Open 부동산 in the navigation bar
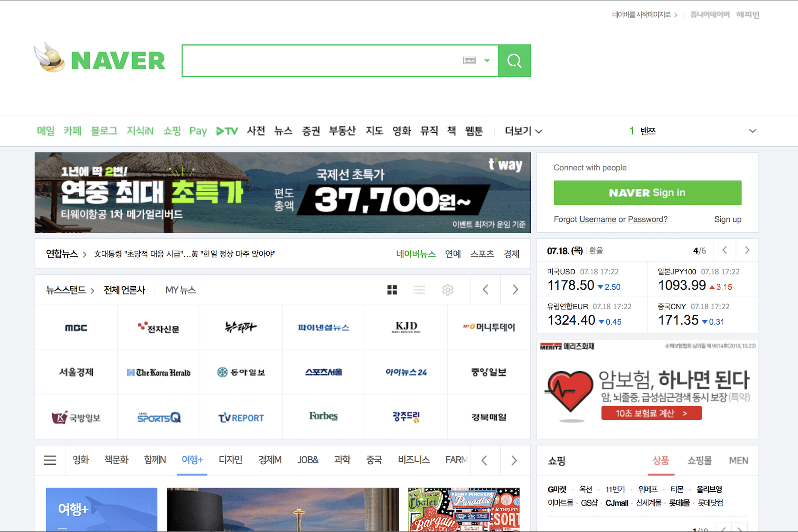 (342, 131)
